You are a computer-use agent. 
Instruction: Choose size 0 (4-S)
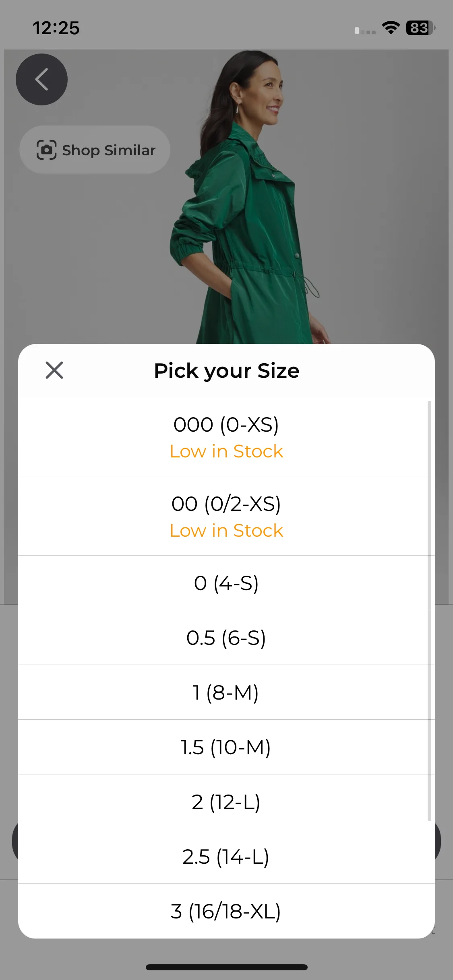(x=226, y=583)
